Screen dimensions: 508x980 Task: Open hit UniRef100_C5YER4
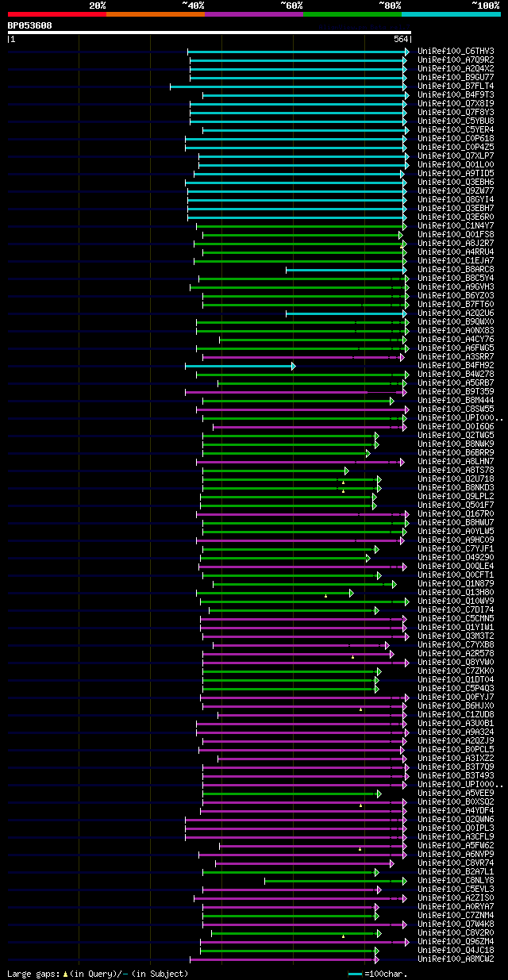456,130
